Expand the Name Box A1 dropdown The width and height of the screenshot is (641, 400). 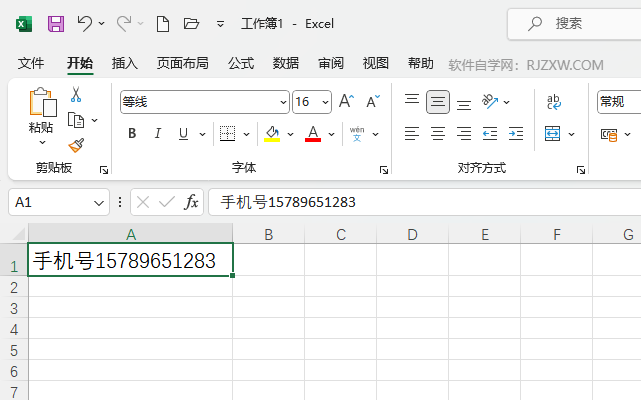pos(99,202)
